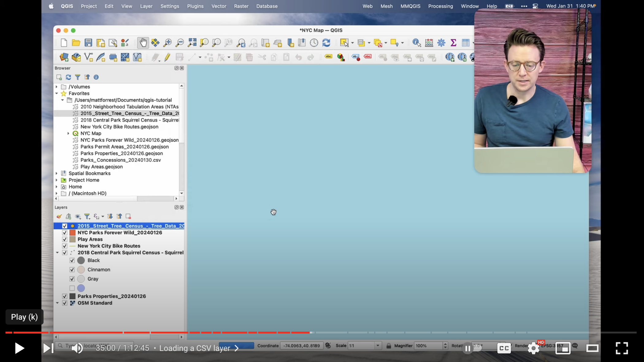Image resolution: width=644 pixels, height=362 pixels.
Task: Hide the Play Areas layer
Action: click(x=65, y=239)
